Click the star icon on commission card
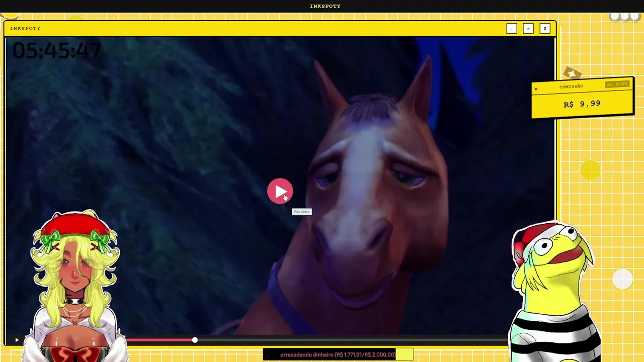This screenshot has height=362, width=644. (x=536, y=89)
